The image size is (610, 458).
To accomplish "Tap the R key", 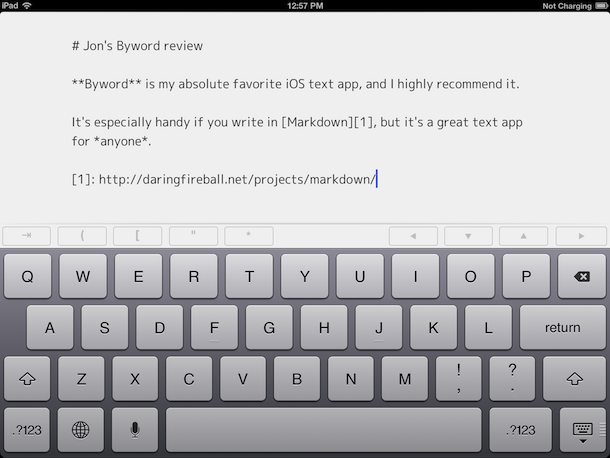I will coord(194,276).
